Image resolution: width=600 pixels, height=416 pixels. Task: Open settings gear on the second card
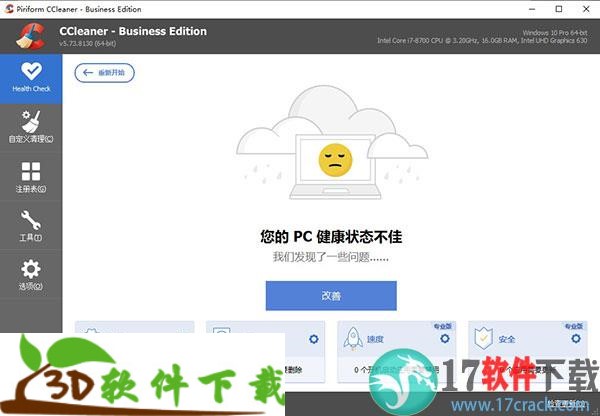point(314,339)
